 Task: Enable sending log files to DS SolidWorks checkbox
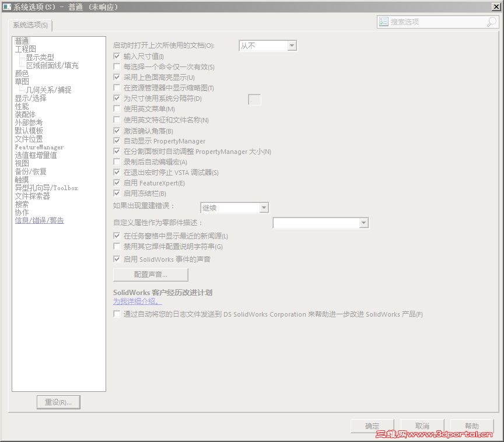117,314
